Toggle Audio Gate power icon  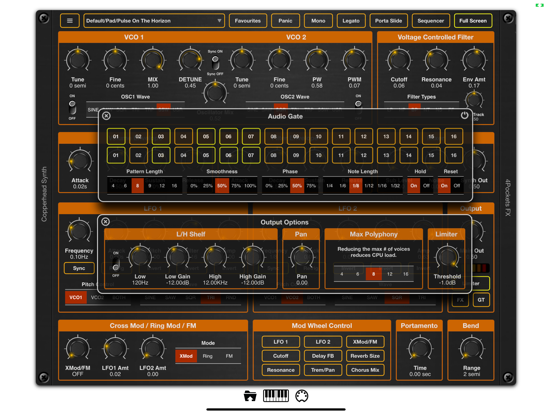tap(464, 115)
